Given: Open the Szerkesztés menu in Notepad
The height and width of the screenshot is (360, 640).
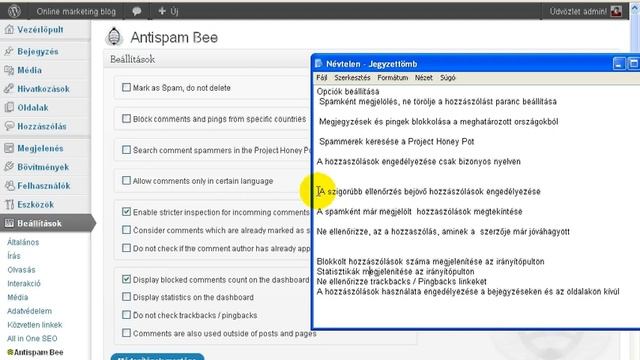Looking at the screenshot, I should point(352,78).
